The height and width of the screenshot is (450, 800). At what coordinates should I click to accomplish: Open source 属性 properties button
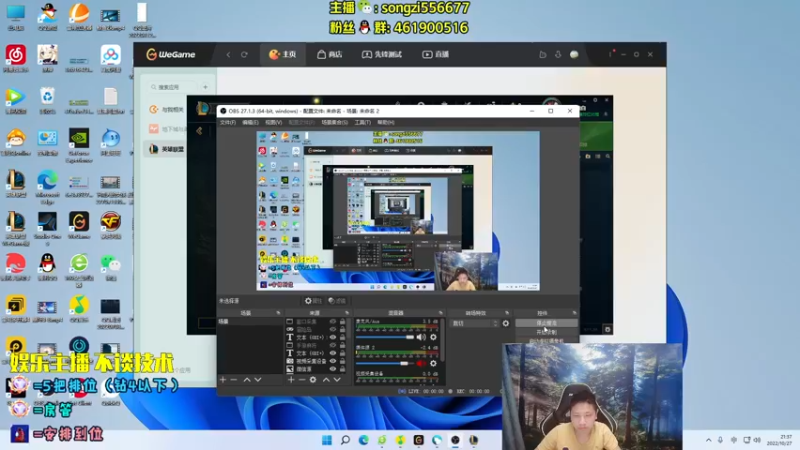tap(313, 301)
